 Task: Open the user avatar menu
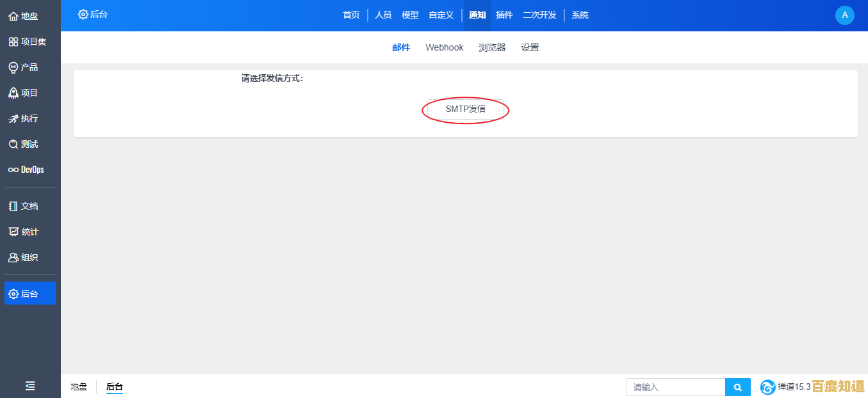tap(844, 15)
